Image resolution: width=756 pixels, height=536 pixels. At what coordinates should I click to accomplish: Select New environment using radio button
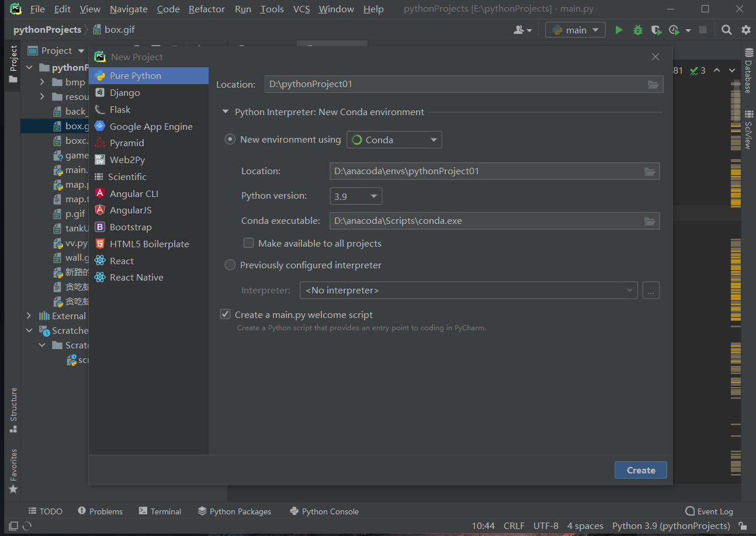(230, 140)
